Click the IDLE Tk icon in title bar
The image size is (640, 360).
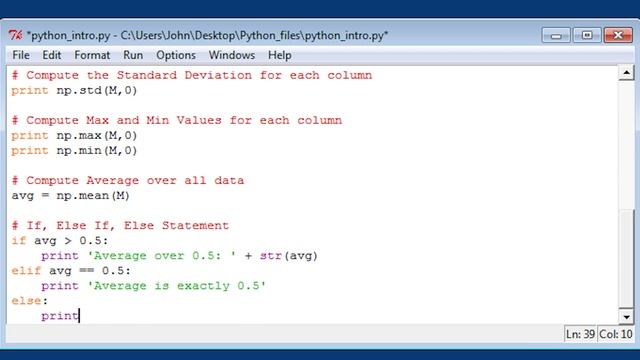pos(16,36)
